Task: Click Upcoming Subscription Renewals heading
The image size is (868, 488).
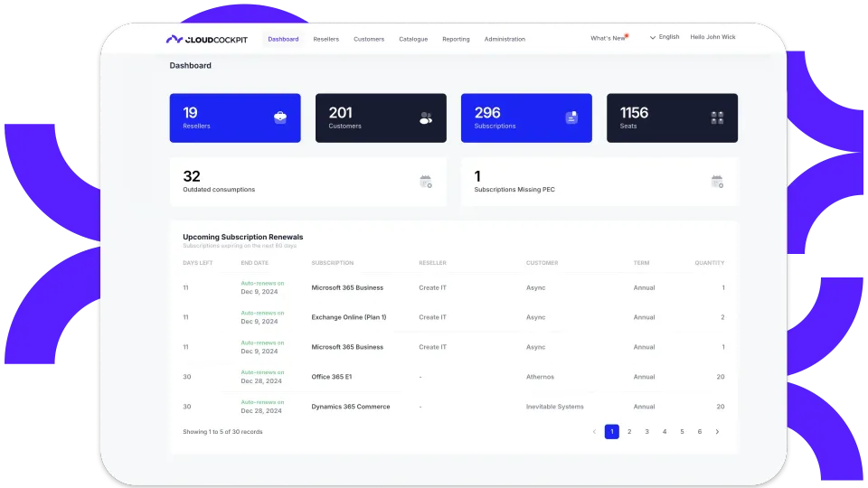Action: pos(243,237)
